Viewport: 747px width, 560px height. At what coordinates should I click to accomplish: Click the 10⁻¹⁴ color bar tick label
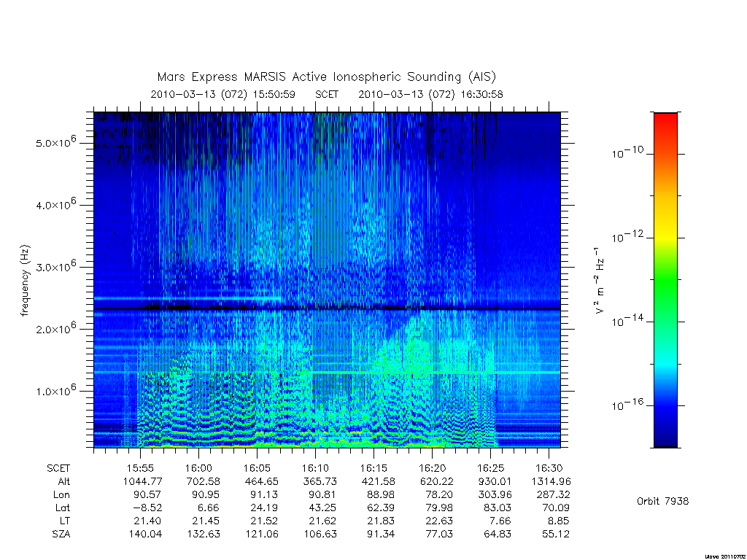[x=627, y=321]
